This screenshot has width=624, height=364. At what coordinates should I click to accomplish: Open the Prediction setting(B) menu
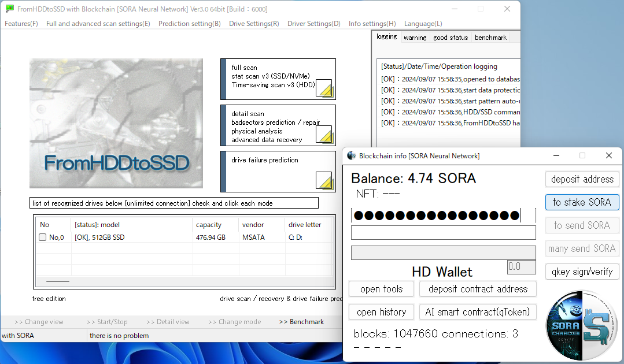[190, 24]
